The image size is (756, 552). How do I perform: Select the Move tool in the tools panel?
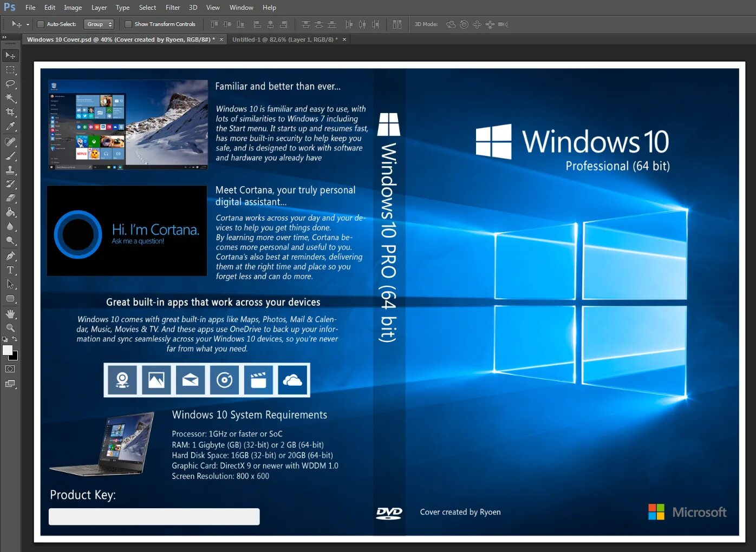point(10,56)
